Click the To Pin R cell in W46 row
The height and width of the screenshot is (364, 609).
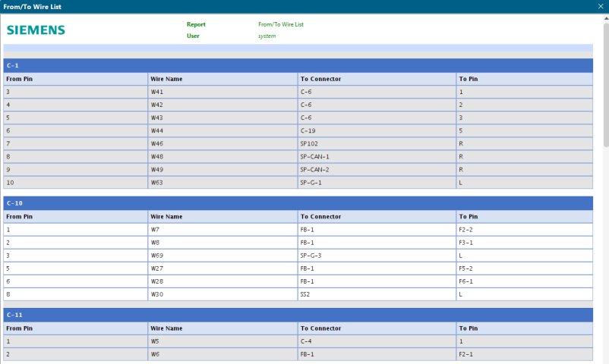pyautogui.click(x=525, y=143)
